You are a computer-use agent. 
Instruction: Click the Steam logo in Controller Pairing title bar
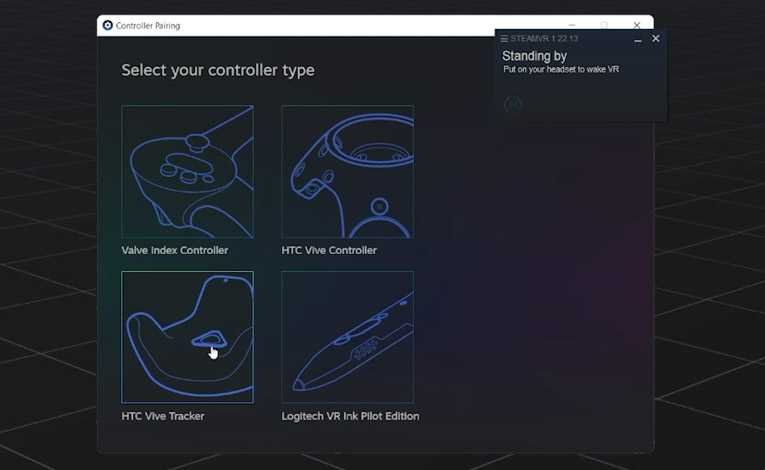click(108, 25)
